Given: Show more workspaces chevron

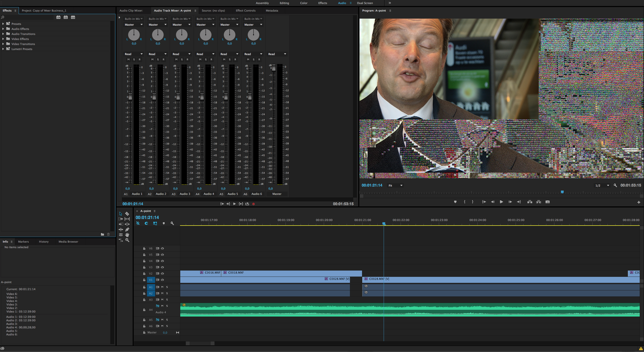Looking at the screenshot, I should 390,3.
